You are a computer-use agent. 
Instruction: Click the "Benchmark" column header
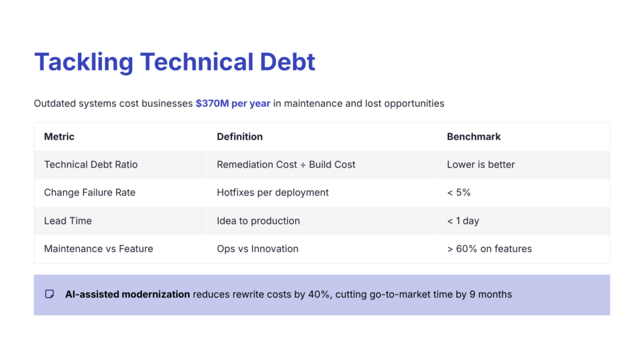click(x=474, y=136)
